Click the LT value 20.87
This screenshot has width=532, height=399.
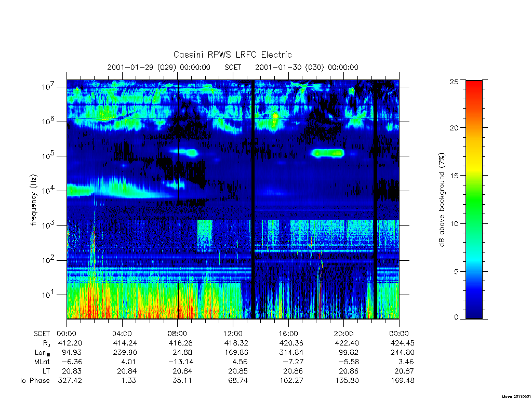404,371
